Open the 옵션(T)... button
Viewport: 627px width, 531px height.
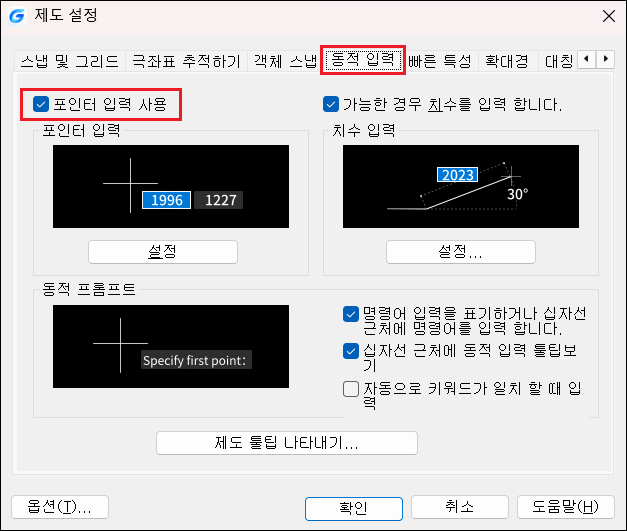pyautogui.click(x=60, y=507)
